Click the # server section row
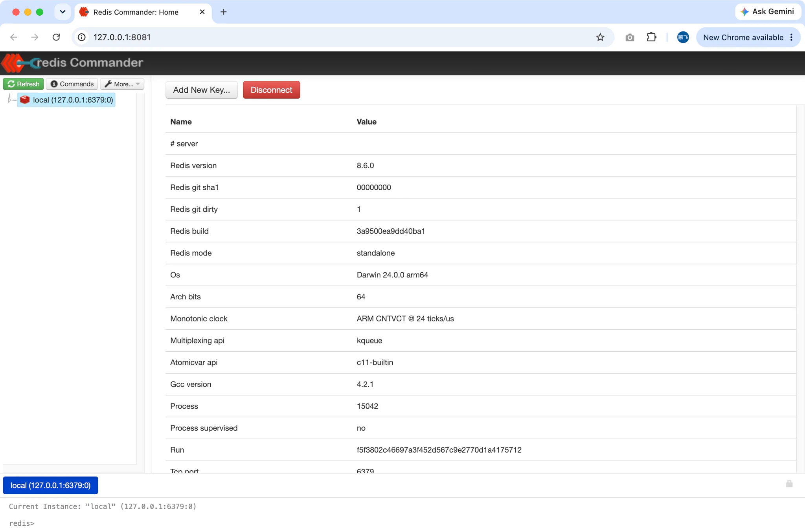Image resolution: width=805 pixels, height=532 pixels. pos(481,144)
